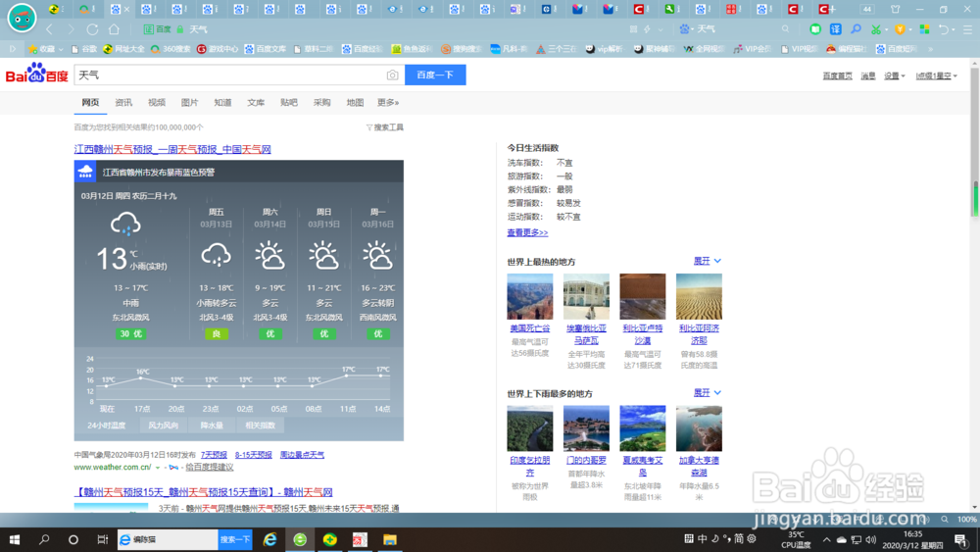Open the 8-15天预报 link
Screen dimensions: 980x552
[253, 455]
